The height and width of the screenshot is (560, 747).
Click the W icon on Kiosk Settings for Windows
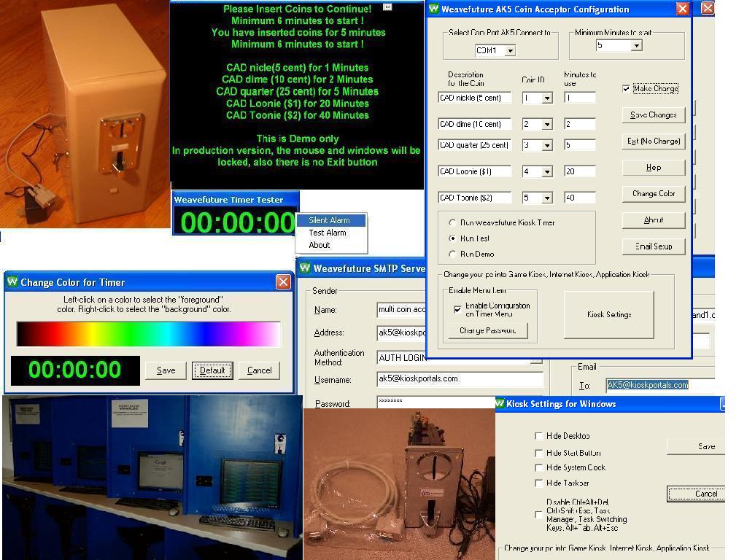pyautogui.click(x=501, y=403)
